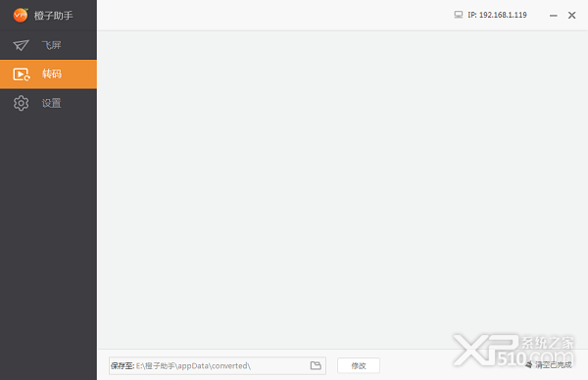Select the 转码 tab label
The height and width of the screenshot is (380, 588).
52,73
